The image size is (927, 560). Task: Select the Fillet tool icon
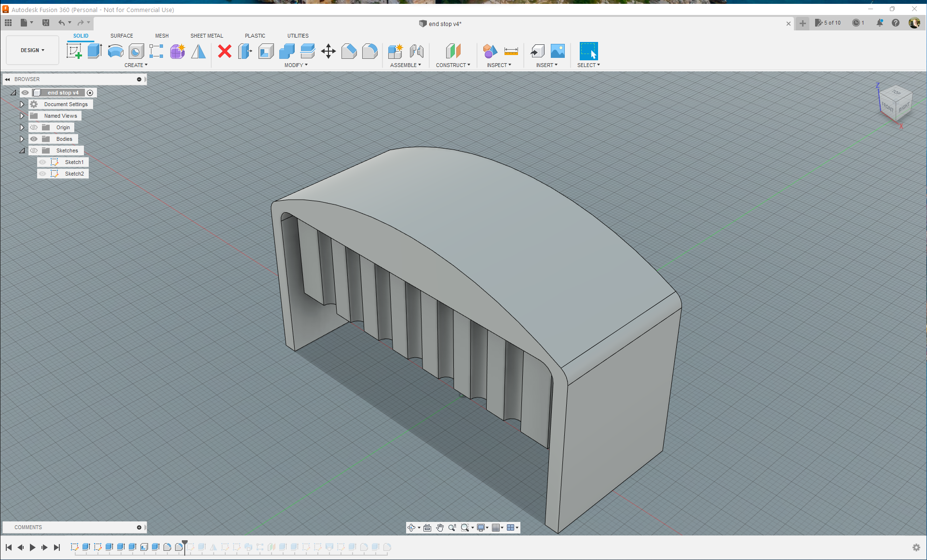370,51
